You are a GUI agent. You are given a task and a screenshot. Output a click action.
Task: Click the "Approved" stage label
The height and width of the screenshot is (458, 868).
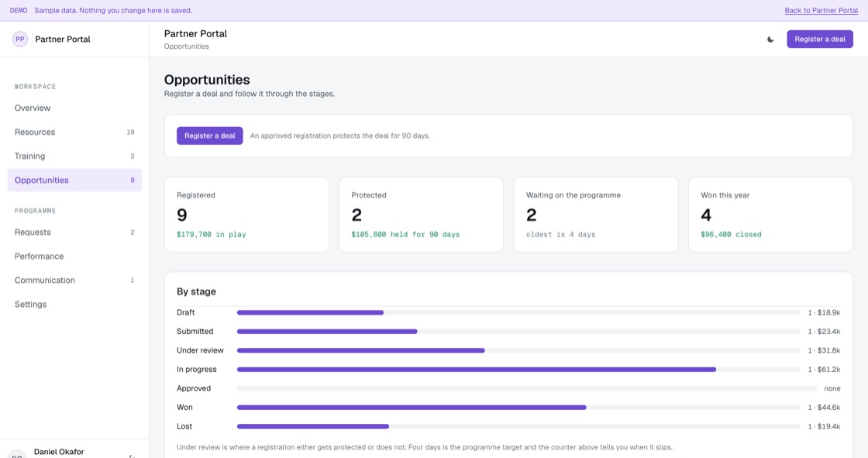tap(194, 388)
